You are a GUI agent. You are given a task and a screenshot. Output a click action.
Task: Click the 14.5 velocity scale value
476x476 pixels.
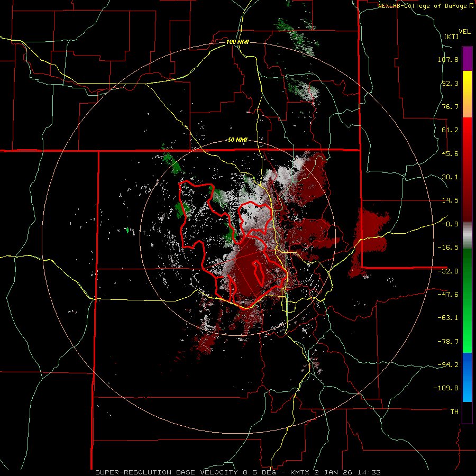[x=450, y=200]
